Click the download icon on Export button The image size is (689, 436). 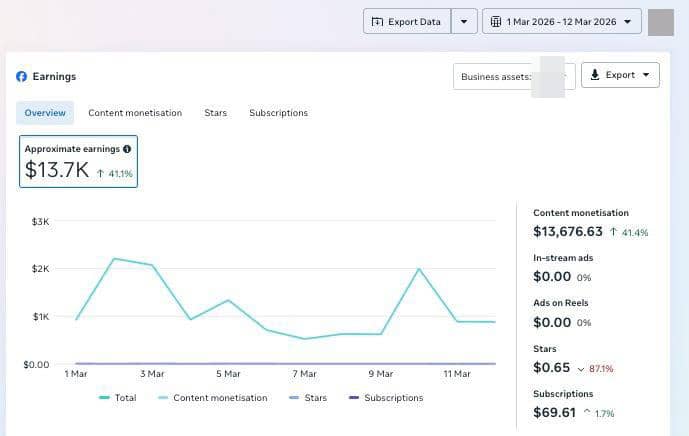point(594,75)
